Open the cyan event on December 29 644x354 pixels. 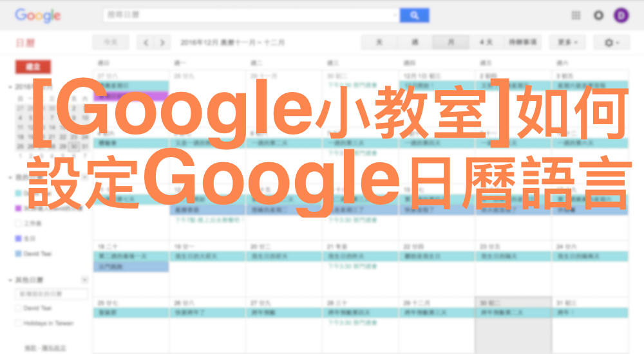click(x=437, y=313)
